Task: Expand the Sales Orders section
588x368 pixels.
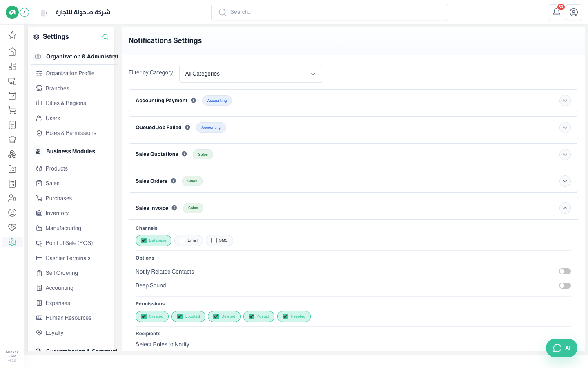Action: (565, 181)
